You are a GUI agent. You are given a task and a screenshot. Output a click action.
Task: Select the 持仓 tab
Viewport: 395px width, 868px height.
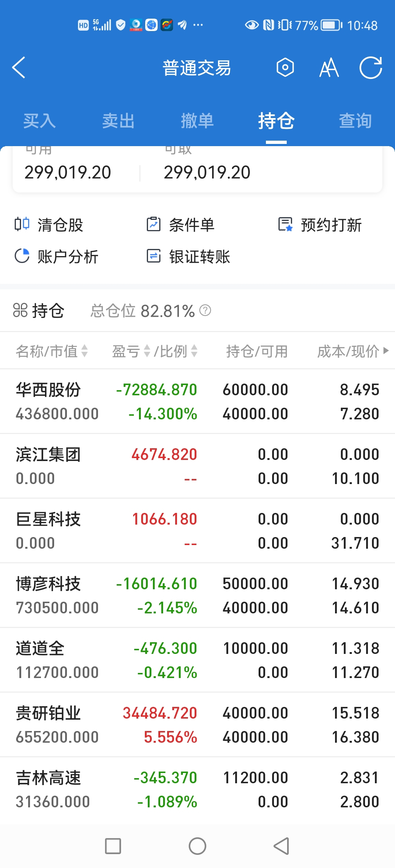coord(276,121)
